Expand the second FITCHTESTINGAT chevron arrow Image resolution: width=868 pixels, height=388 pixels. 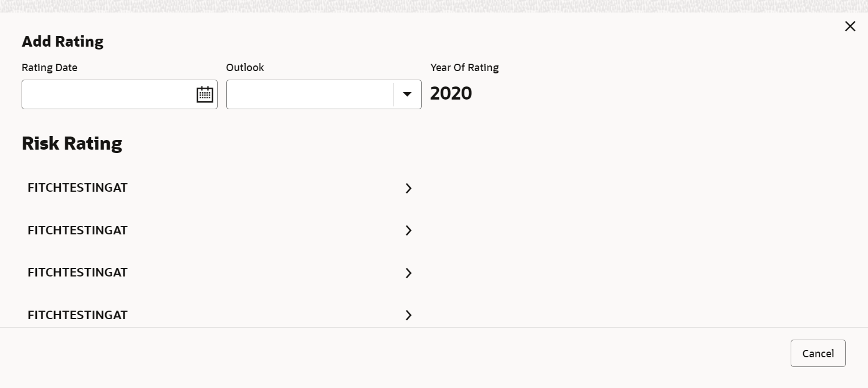pyautogui.click(x=408, y=230)
